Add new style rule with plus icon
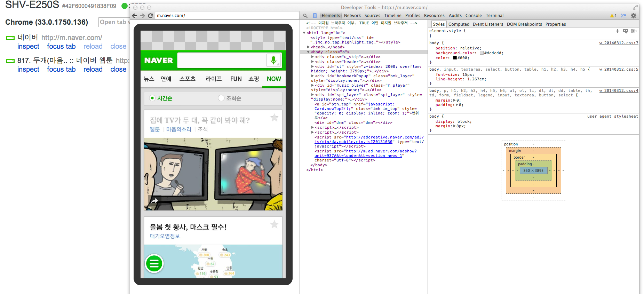644x294 pixels. [618, 31]
